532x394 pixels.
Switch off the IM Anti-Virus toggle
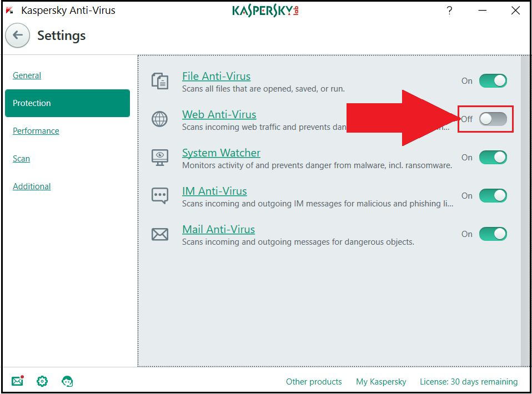(x=493, y=196)
